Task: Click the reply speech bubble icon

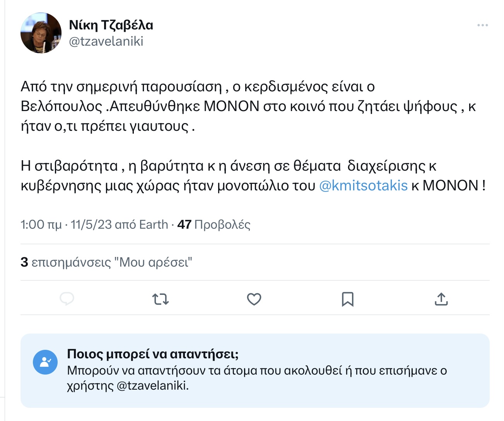Action: click(67, 299)
